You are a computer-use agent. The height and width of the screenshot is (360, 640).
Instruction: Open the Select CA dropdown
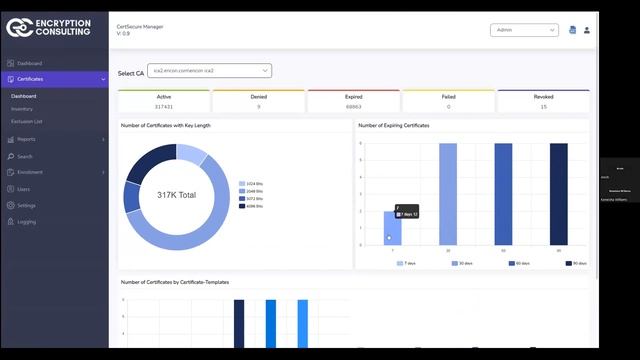pos(209,71)
